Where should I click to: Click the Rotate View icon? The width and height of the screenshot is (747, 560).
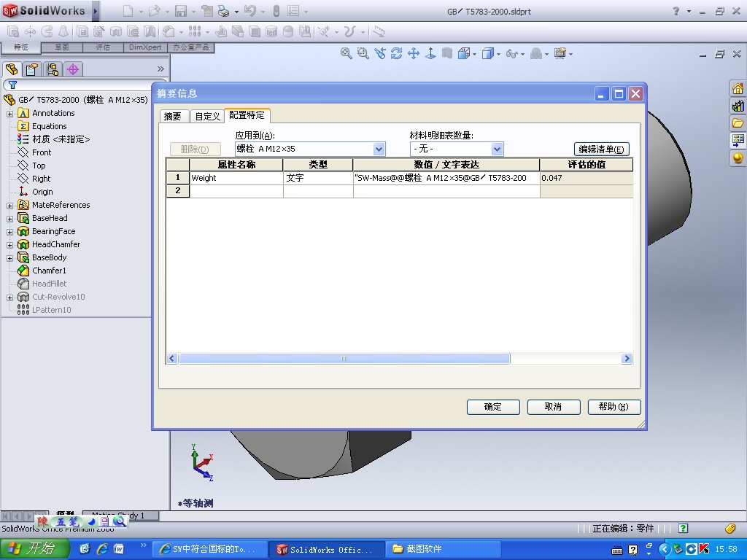(396, 53)
